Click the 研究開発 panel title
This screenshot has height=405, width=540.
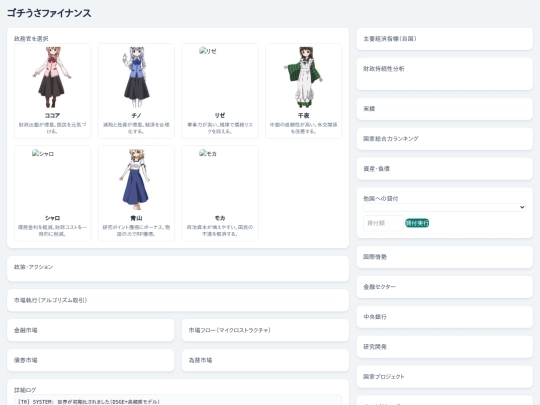pos(375,347)
